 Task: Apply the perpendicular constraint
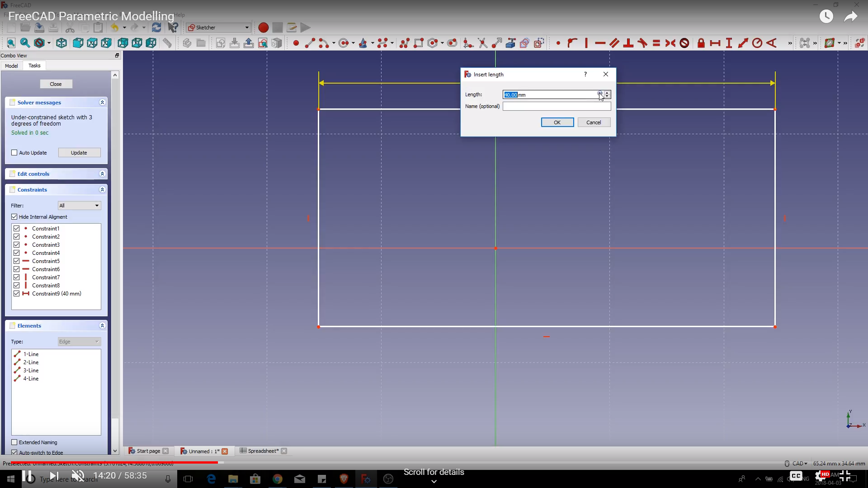pos(628,43)
